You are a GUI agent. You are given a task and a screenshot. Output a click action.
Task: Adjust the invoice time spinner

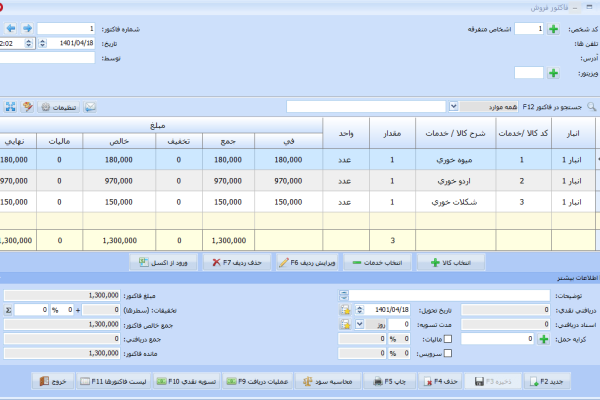pos(29,43)
